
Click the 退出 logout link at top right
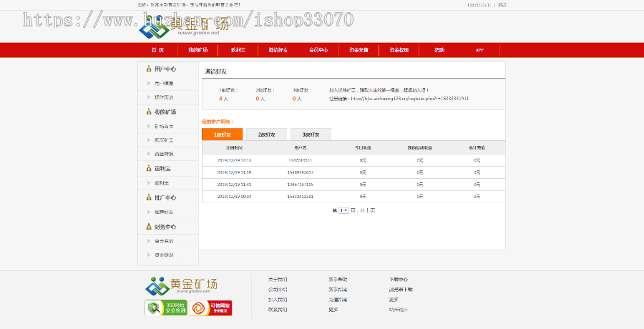tap(502, 5)
